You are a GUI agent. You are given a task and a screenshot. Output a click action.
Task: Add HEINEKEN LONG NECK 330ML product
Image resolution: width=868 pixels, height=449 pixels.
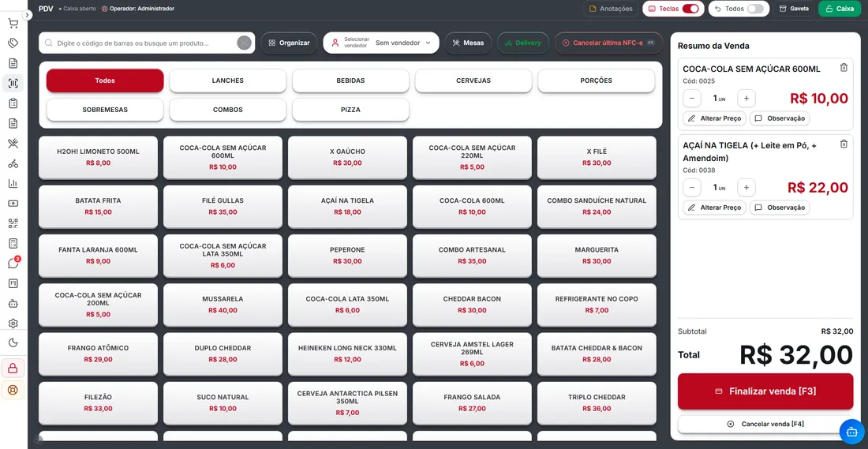coord(348,354)
